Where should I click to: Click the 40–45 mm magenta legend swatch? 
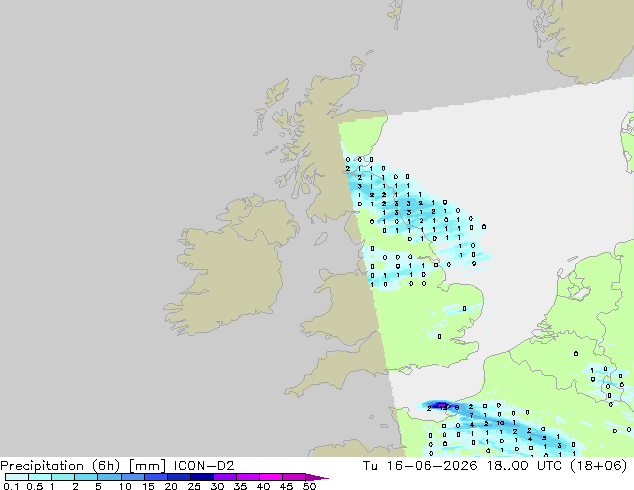[271, 477]
